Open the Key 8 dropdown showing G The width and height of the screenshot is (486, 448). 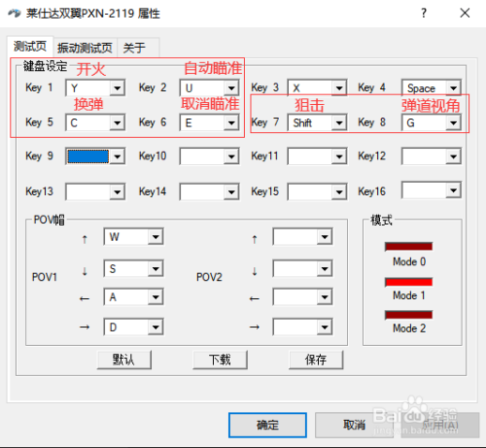coord(432,122)
